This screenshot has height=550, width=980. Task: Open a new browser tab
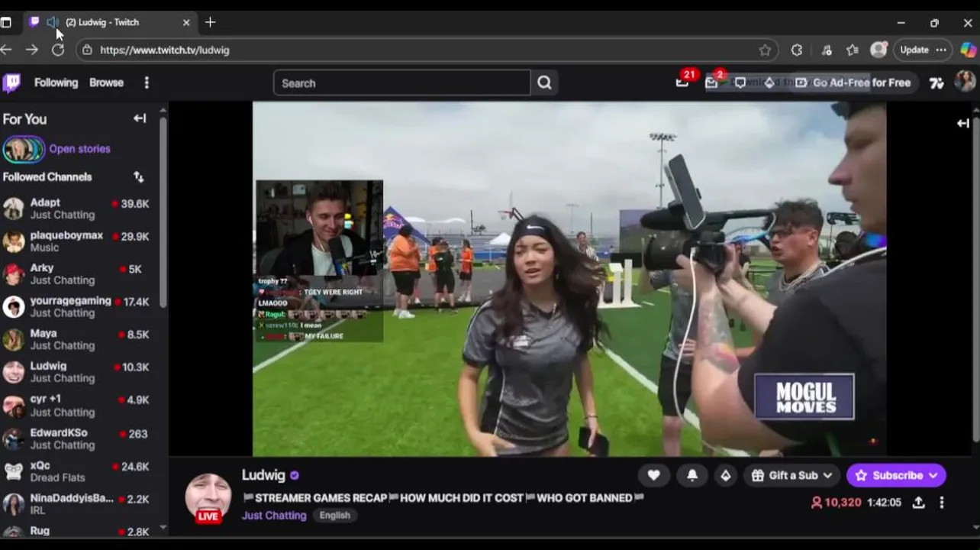[x=211, y=22]
